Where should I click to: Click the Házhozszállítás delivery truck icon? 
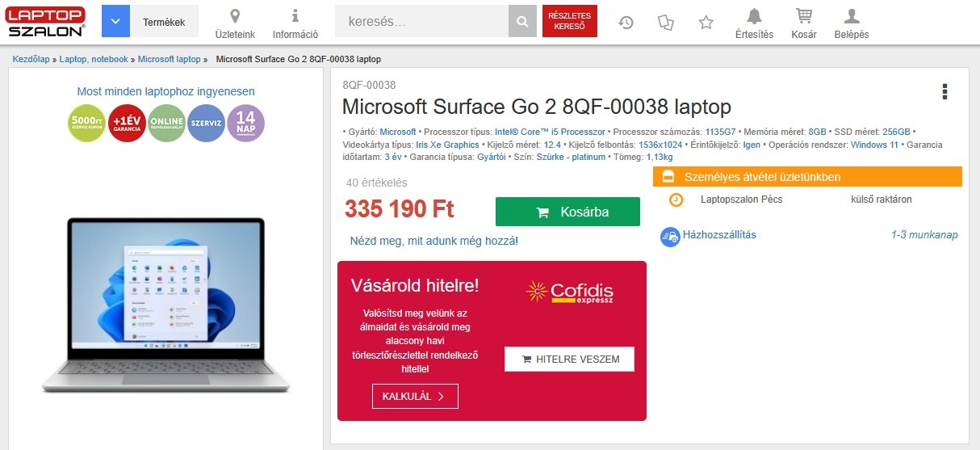click(670, 237)
